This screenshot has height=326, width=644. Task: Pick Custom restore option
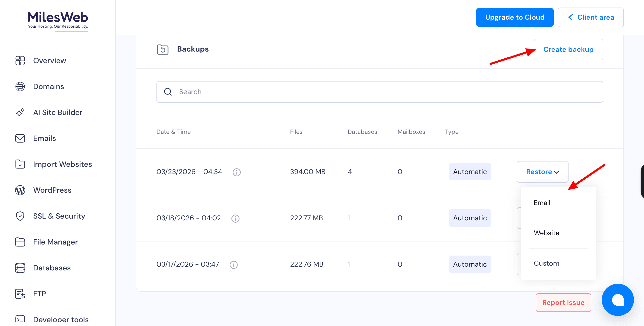546,263
